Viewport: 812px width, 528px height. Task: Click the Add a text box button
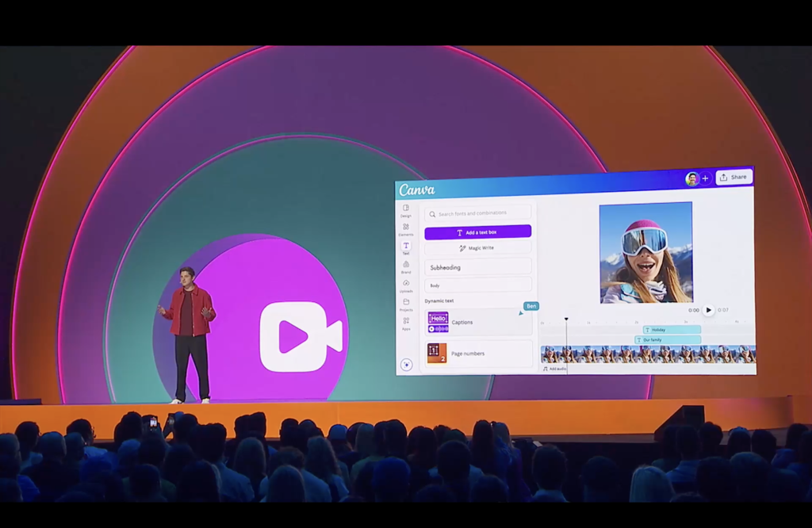(477, 232)
